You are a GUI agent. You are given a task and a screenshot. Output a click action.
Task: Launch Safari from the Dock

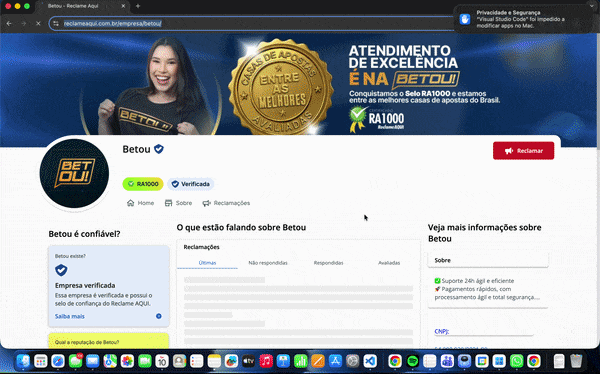point(58,361)
